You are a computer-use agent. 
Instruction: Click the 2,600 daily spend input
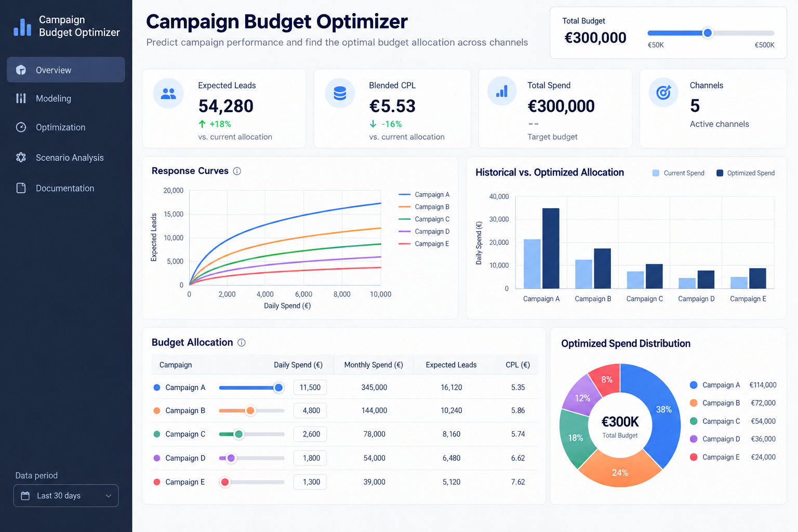click(x=310, y=434)
